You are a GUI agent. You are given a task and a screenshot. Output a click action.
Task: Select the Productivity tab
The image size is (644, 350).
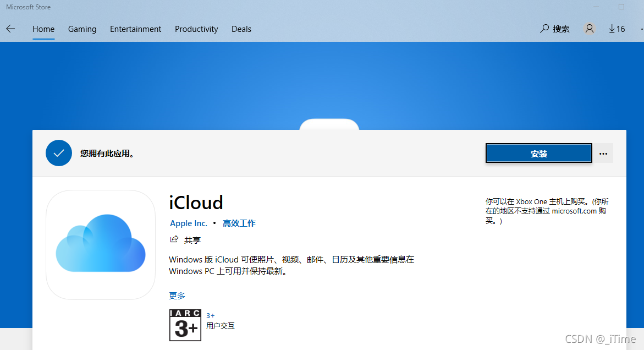coord(196,29)
